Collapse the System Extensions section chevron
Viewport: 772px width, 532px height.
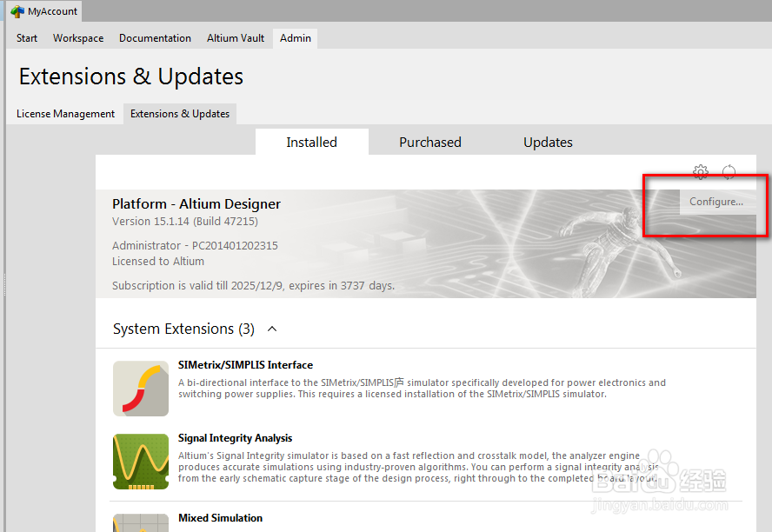(x=272, y=329)
